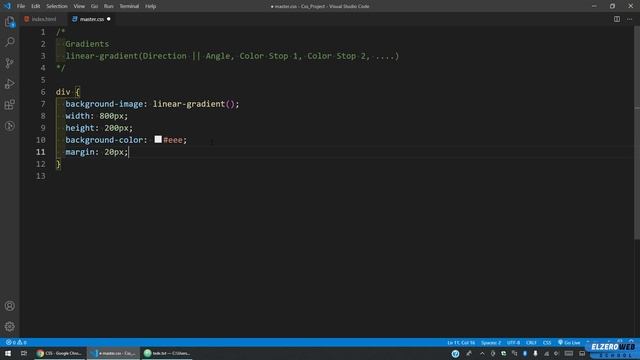Open the Source Control view

point(10,63)
